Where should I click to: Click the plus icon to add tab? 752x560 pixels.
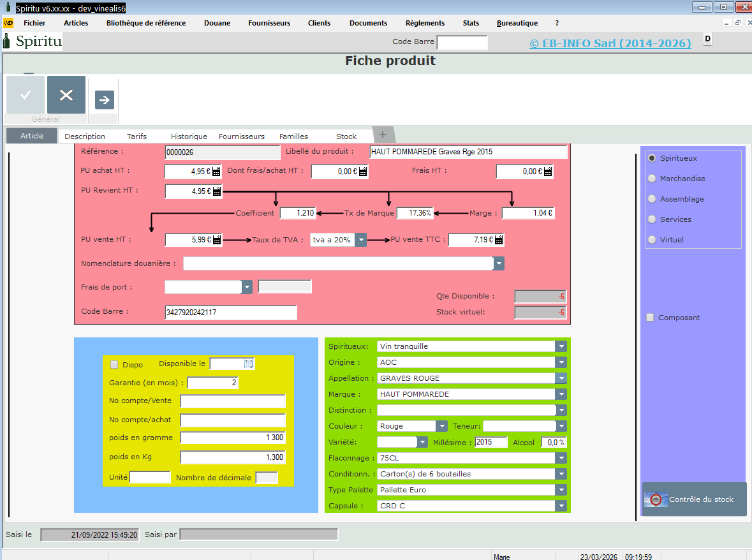pyautogui.click(x=383, y=135)
